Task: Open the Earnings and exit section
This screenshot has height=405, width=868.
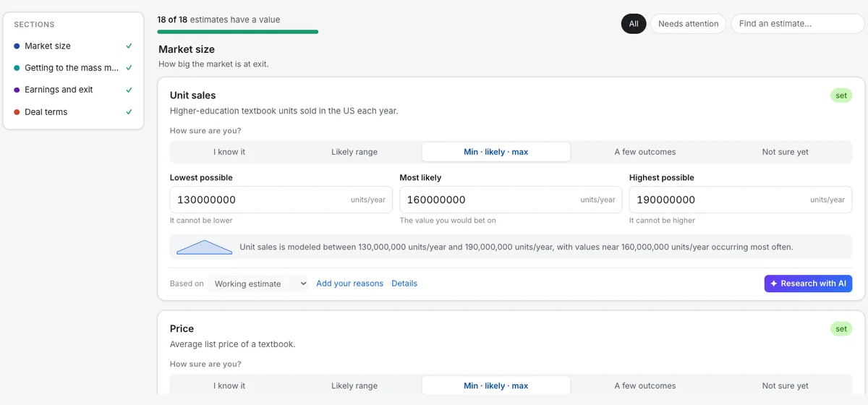Action: click(x=73, y=90)
